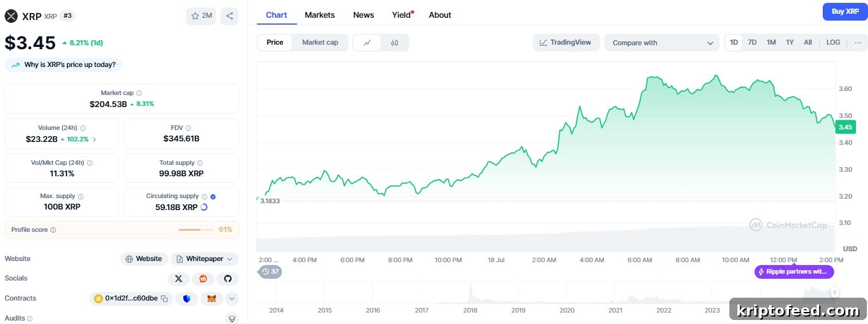Click the $204.53B market cap value

pos(108,104)
